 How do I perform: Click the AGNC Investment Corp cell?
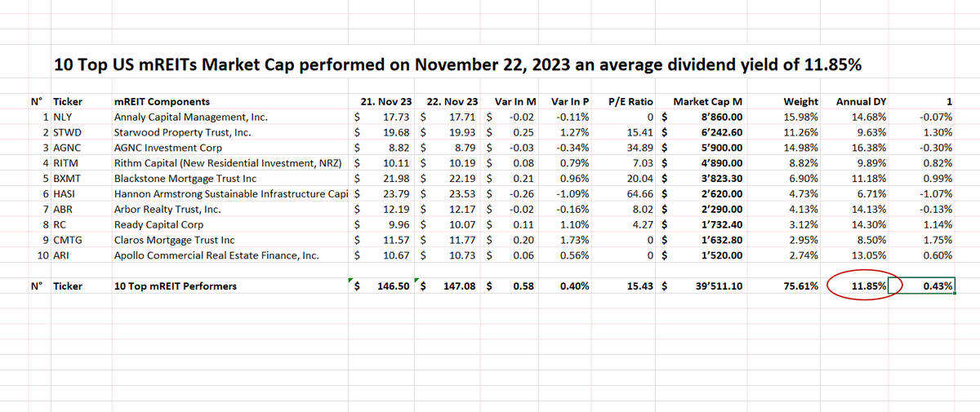click(168, 148)
